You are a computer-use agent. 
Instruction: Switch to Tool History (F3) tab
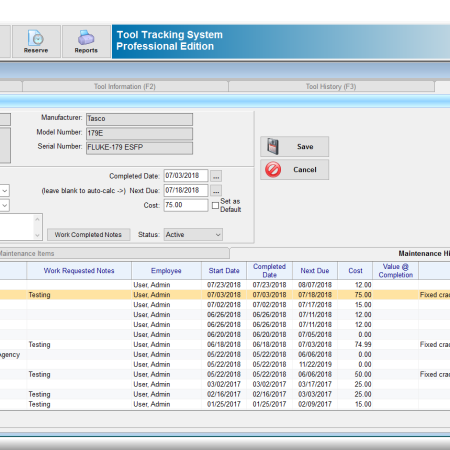[x=331, y=87]
